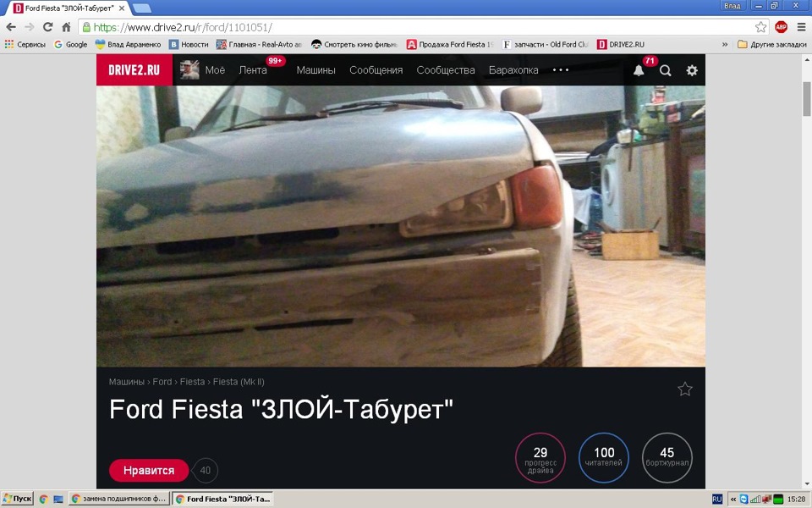Bookmark this page with the address bar star
The width and height of the screenshot is (812, 508).
(x=760, y=27)
